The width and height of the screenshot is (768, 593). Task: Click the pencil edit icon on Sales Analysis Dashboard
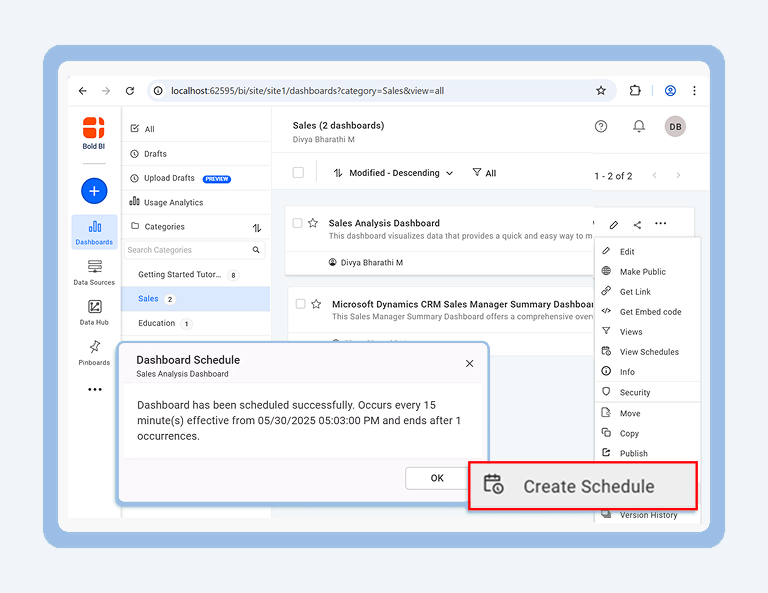614,225
